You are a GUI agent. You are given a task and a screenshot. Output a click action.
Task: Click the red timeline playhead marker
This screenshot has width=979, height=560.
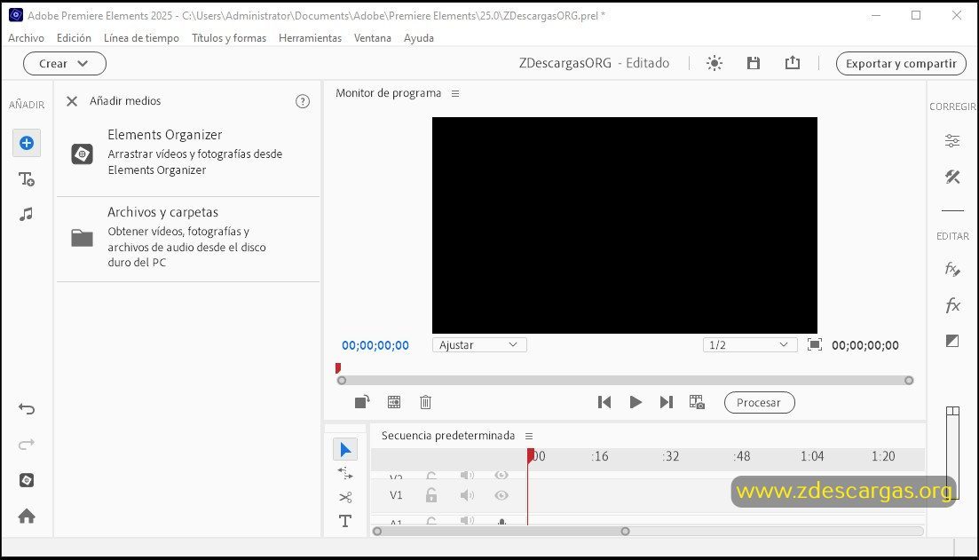(x=530, y=456)
